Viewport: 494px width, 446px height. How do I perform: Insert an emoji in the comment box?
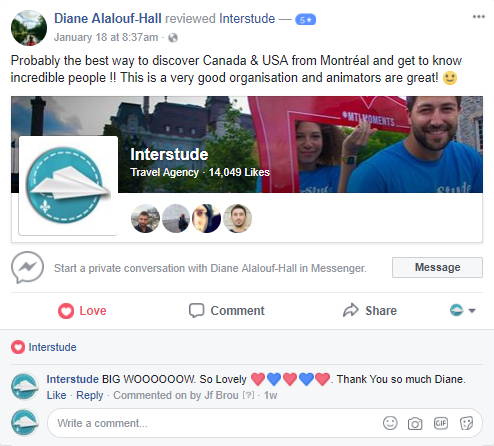pos(390,423)
